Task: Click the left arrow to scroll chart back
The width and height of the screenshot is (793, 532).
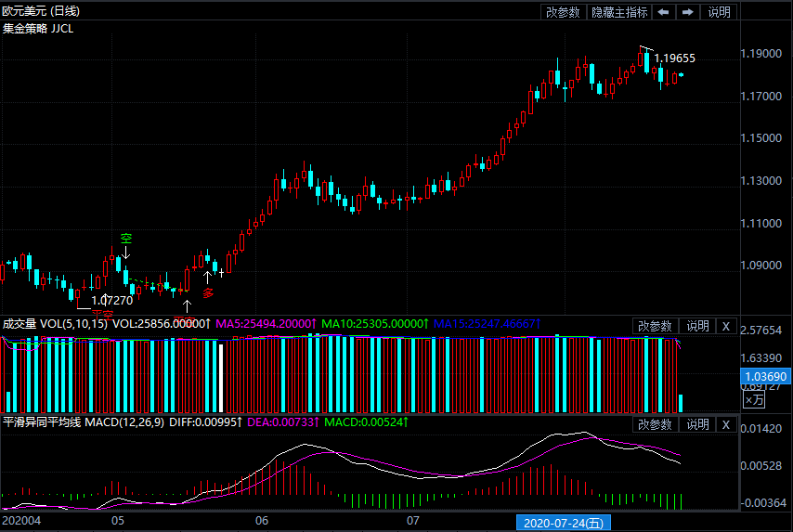Action: point(663,12)
